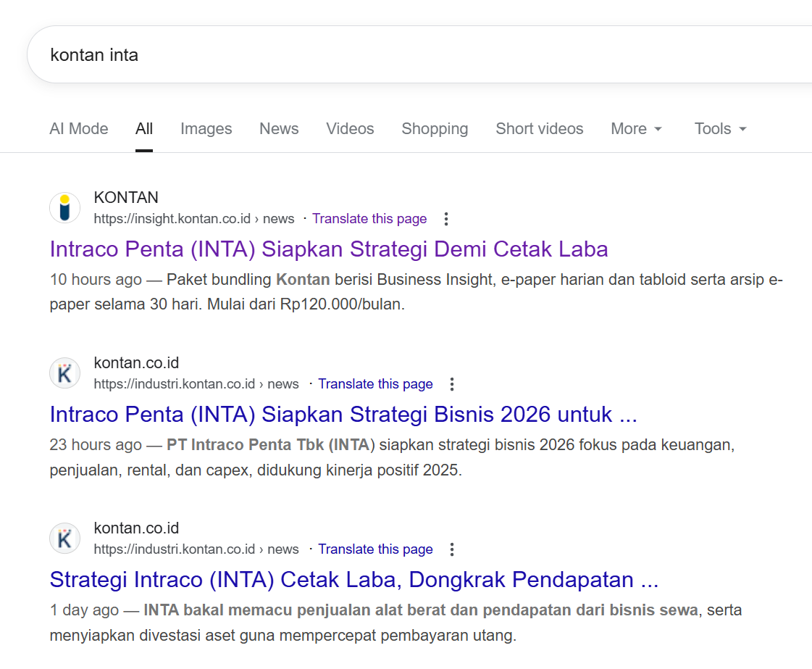This screenshot has height=669, width=812.
Task: Click the snippet about INTA bakal memacu penjualan
Action: click(x=395, y=623)
